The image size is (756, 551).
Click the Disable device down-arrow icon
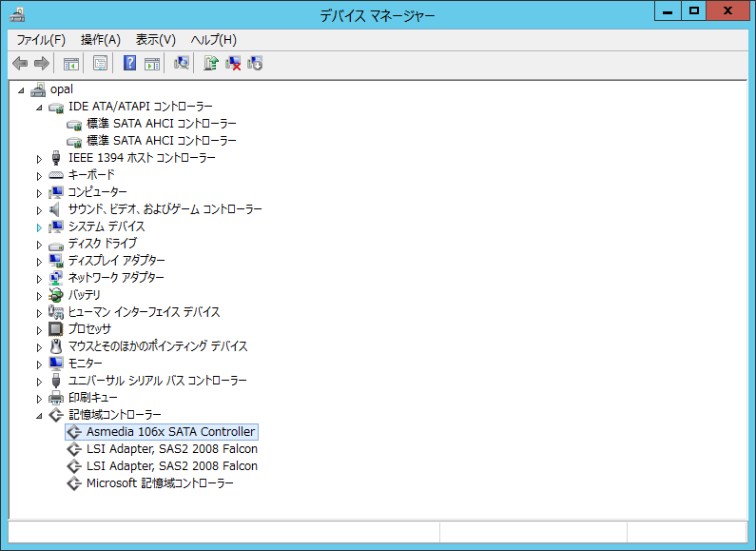[255, 63]
